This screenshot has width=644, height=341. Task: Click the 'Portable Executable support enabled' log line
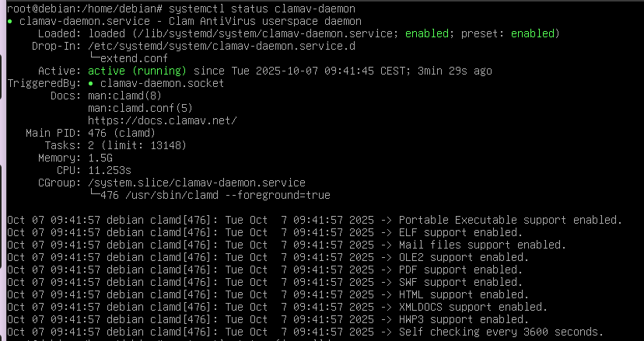509,220
